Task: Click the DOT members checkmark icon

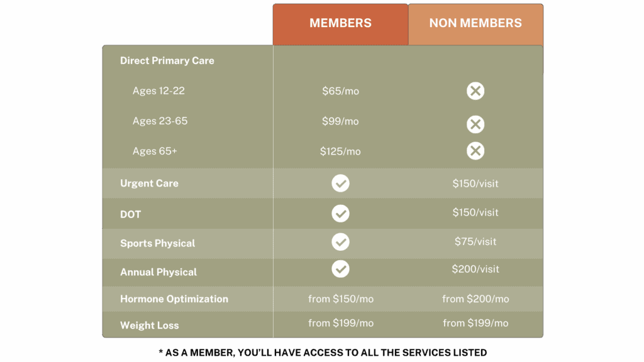Action: pyautogui.click(x=340, y=214)
